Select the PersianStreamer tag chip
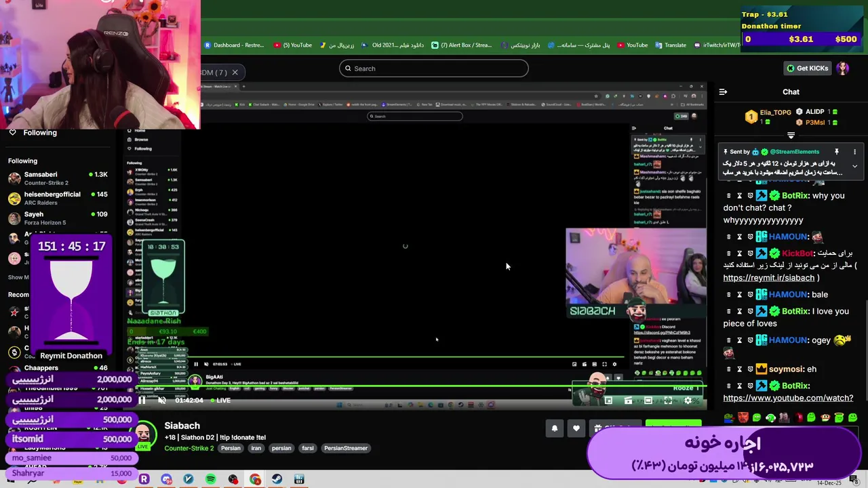 coord(346,448)
